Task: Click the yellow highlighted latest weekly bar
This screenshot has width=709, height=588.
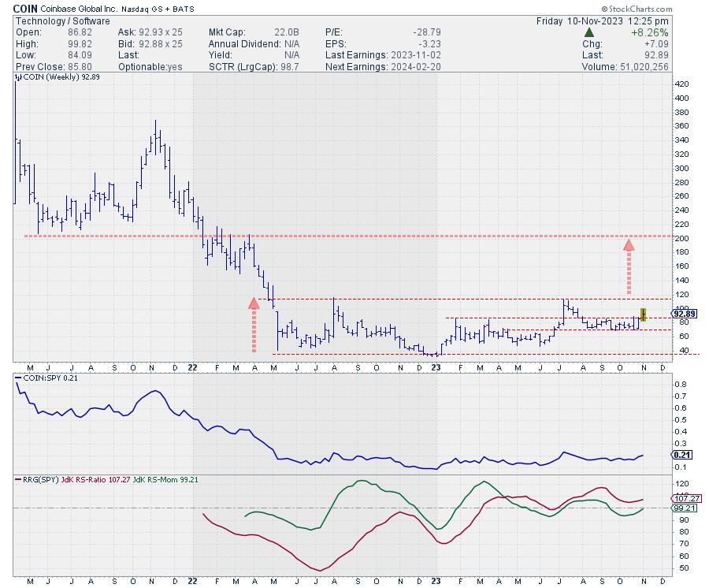Action: coord(644,314)
